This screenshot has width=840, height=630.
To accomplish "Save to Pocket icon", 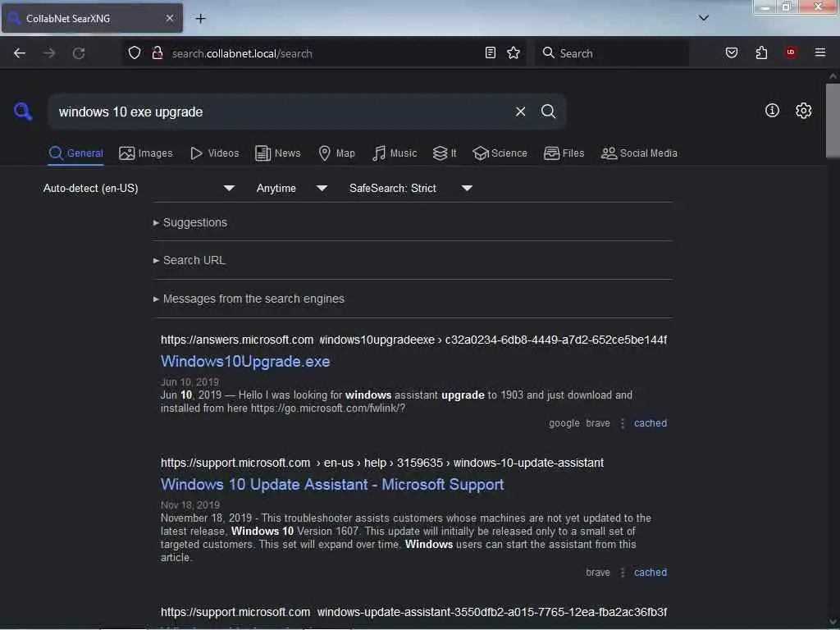I will pos(732,52).
